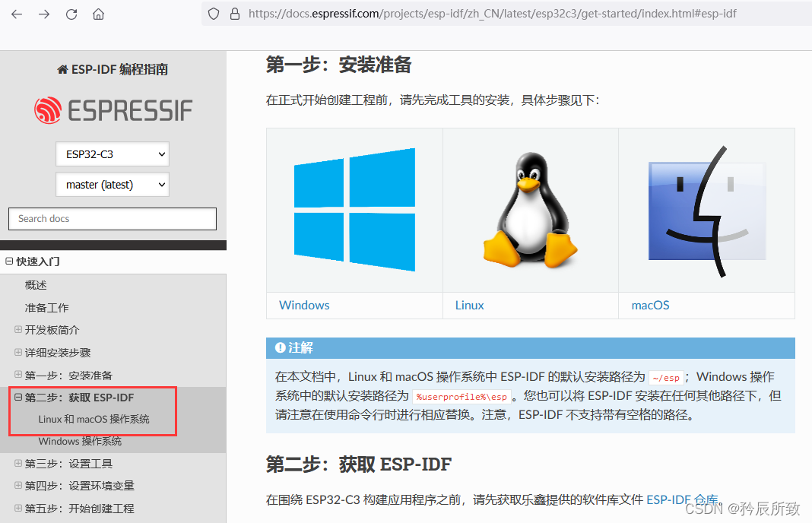Click the Linux penguin image
The width and height of the screenshot is (812, 523).
click(530, 210)
